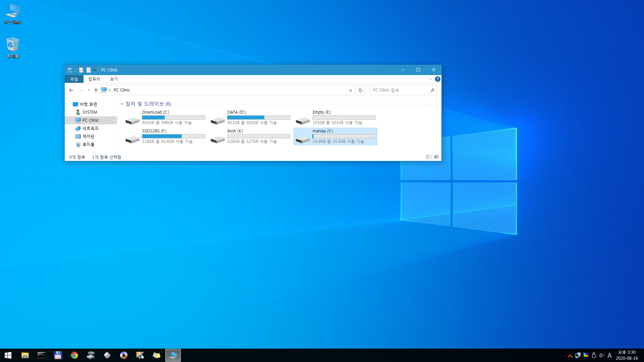Click '101GB 중 101GB 사용 가능' text

click(337, 123)
